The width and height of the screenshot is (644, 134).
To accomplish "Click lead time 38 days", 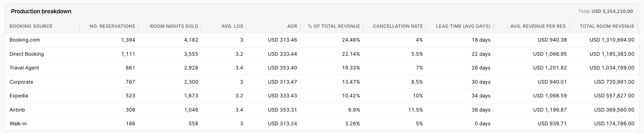I will 481,110.
